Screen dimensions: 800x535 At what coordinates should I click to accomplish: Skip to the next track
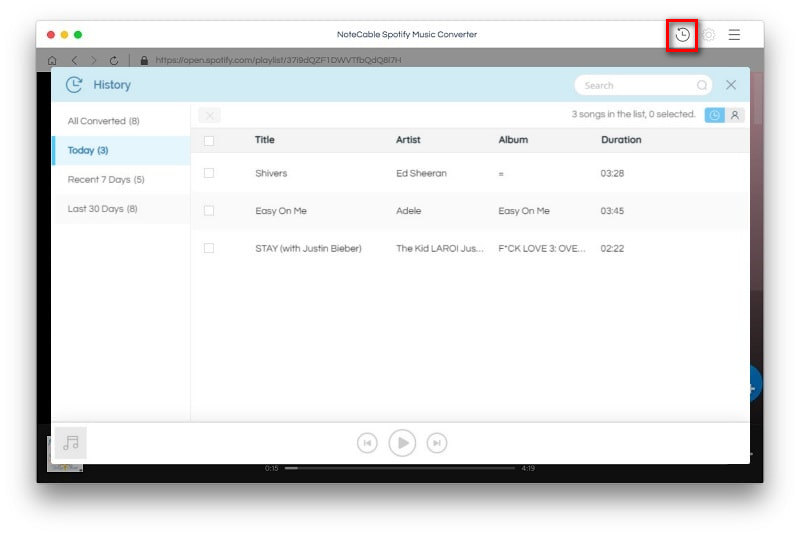[x=437, y=443]
